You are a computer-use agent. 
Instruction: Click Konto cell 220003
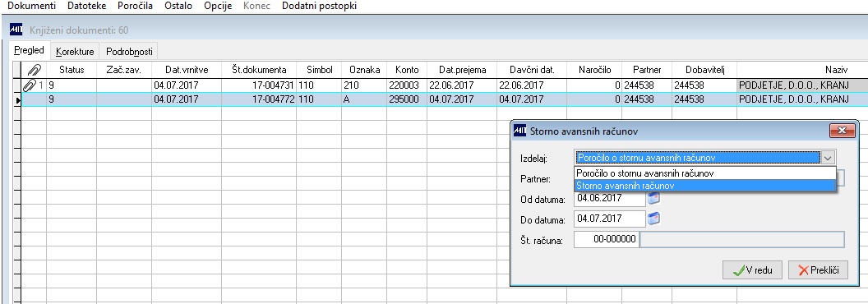(407, 85)
